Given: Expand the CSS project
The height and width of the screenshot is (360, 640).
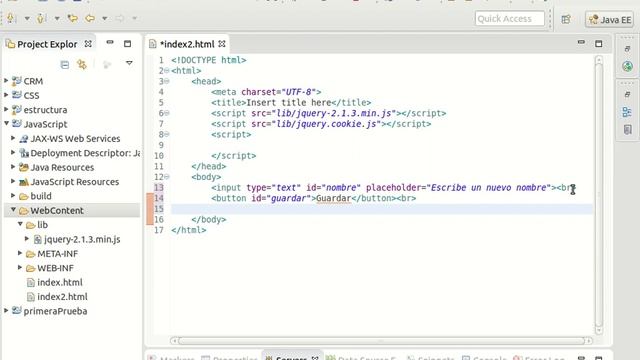Looking at the screenshot, I should point(6,95).
